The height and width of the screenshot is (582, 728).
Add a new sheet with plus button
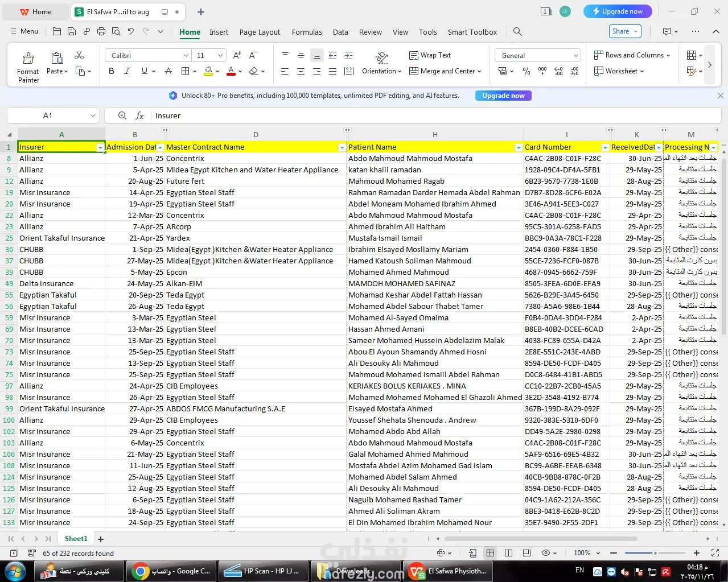[x=101, y=539]
